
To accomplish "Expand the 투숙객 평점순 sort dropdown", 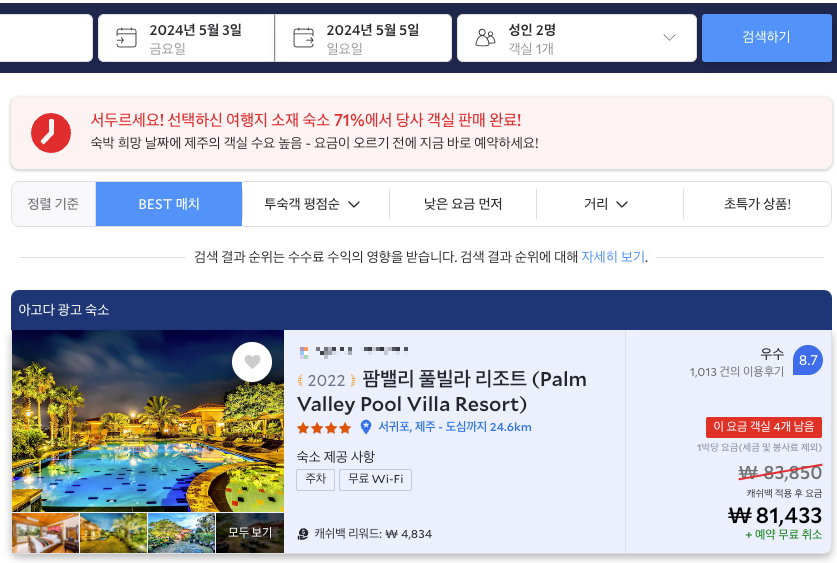I will (x=354, y=204).
